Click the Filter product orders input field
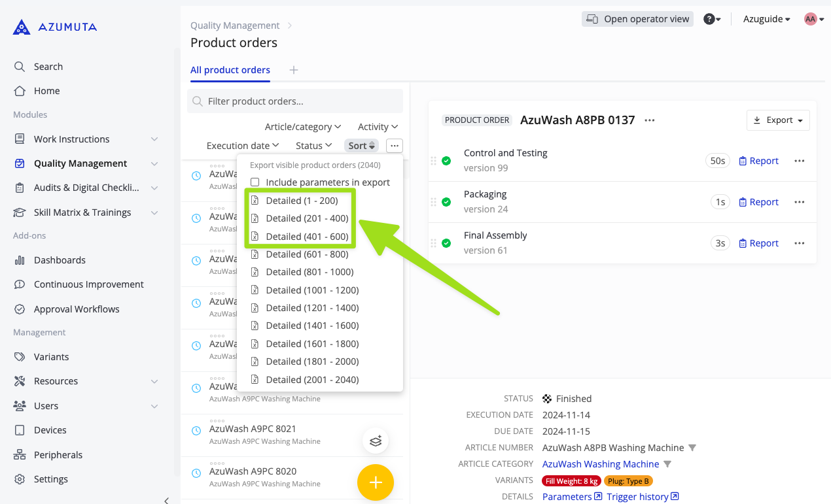 (x=301, y=101)
